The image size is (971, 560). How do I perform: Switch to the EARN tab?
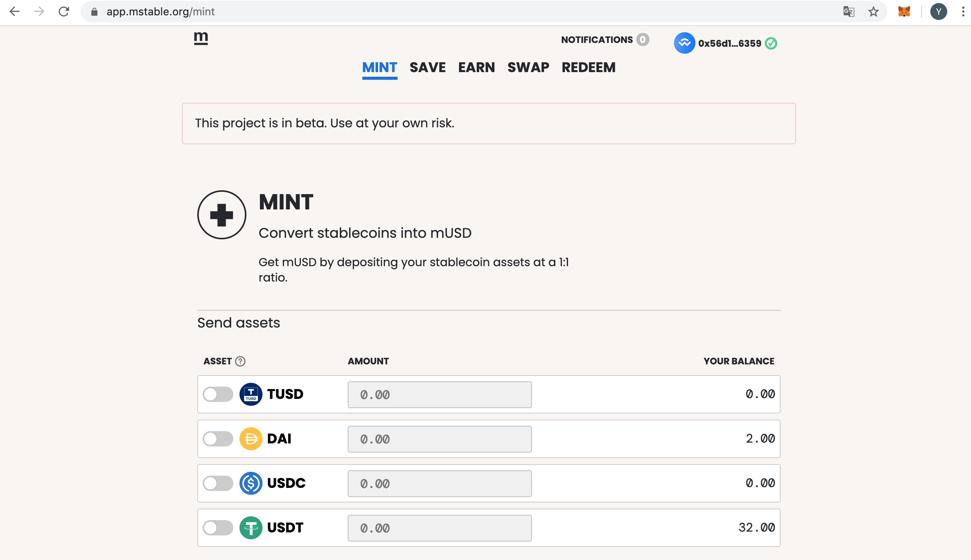coord(476,68)
